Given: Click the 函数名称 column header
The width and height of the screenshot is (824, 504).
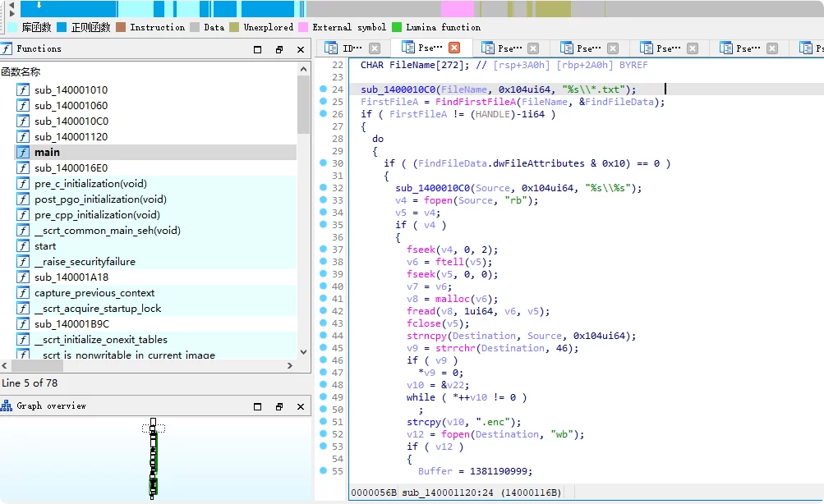Looking at the screenshot, I should [x=21, y=72].
